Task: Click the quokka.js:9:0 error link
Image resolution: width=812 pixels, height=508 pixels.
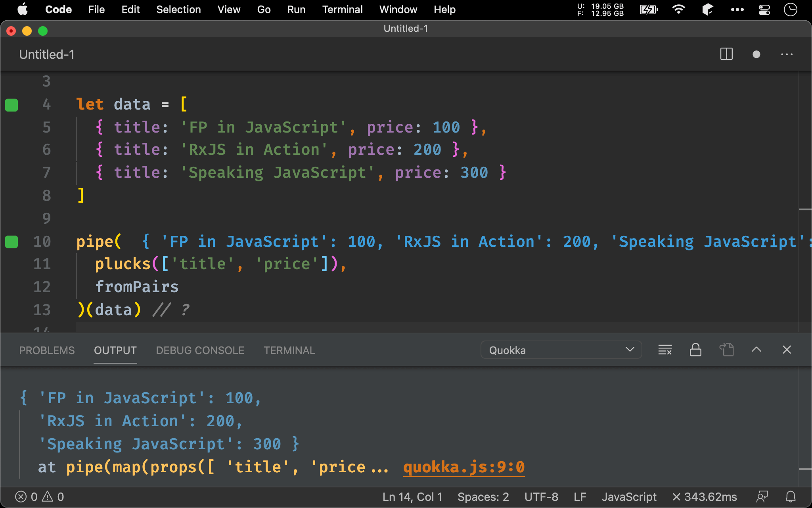Action: pyautogui.click(x=463, y=466)
